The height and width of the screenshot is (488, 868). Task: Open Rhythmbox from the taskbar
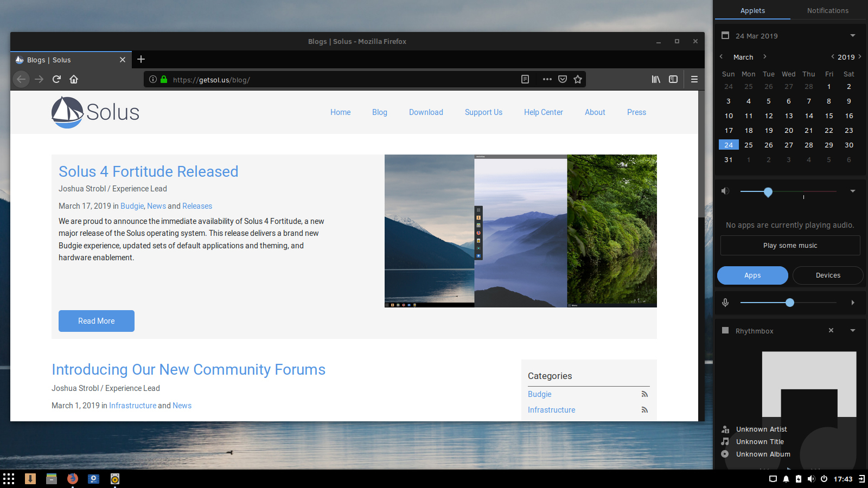(115, 479)
